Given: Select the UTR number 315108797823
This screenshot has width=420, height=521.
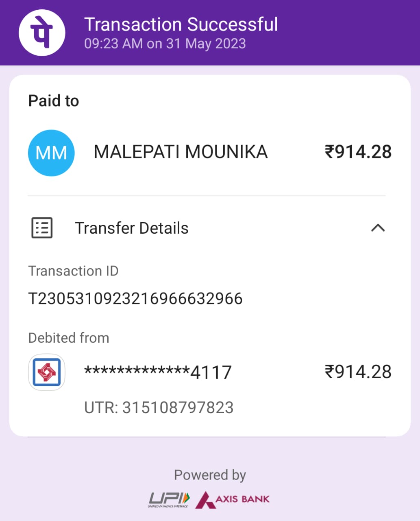Looking at the screenshot, I should (x=159, y=408).
